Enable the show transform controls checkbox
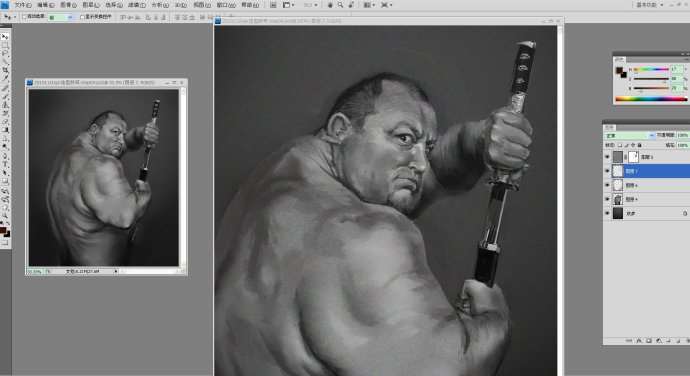 (x=82, y=17)
